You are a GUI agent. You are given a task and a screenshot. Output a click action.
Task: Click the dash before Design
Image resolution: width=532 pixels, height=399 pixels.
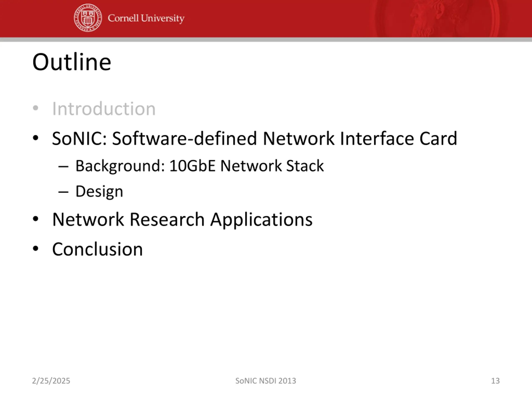point(64,192)
